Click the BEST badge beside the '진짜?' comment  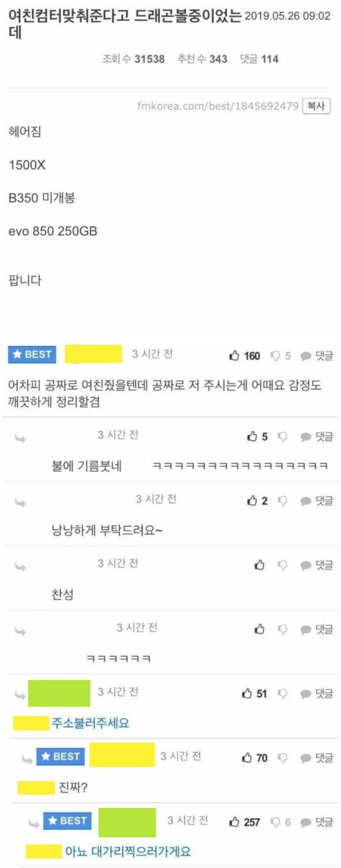pos(61,756)
